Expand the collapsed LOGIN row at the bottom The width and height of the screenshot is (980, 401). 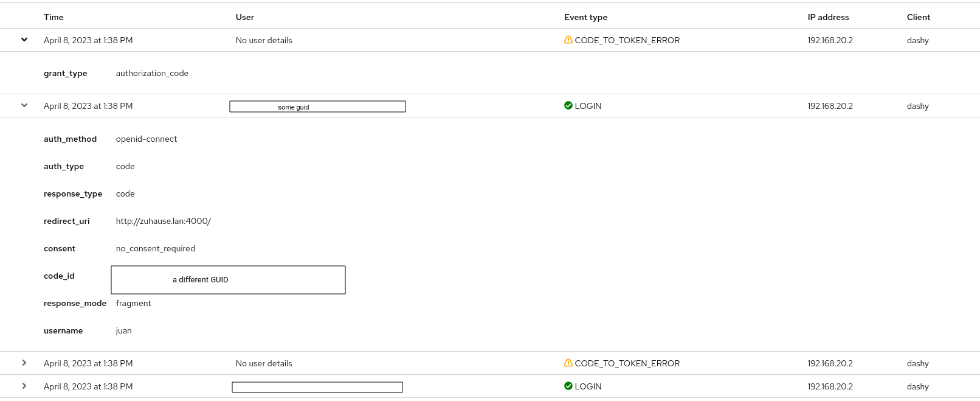(x=24, y=386)
